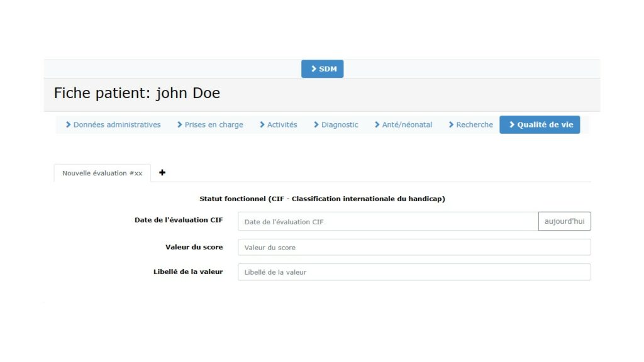Click the plus icon to add evaluation
644x362 pixels.
click(162, 172)
